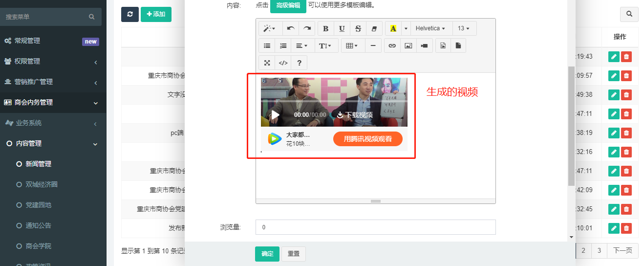Insert a video with the camera icon
This screenshot has width=644, height=266.
tap(424, 45)
